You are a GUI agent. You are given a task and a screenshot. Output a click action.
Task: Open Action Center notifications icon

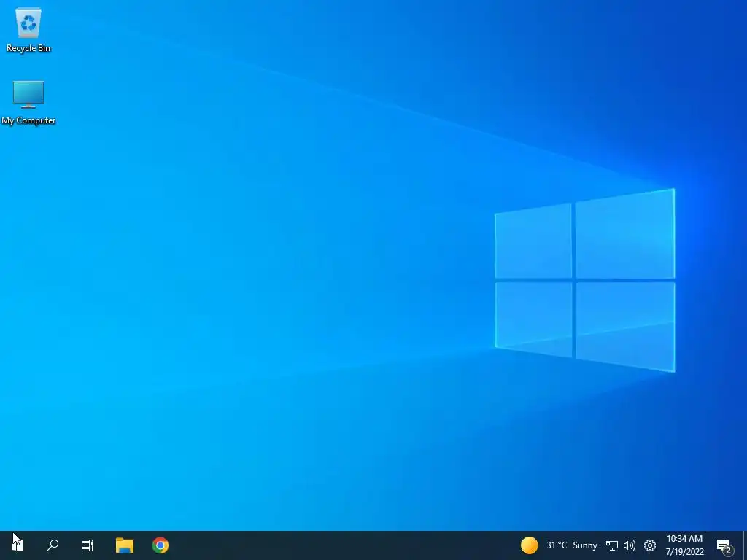[x=724, y=545]
